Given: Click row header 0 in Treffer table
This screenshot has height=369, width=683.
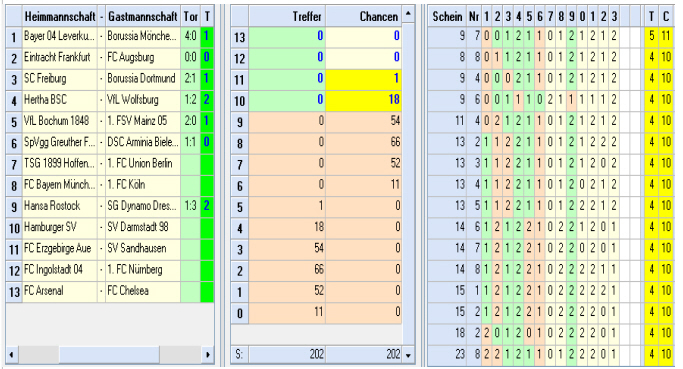Looking at the screenshot, I should 240,313.
